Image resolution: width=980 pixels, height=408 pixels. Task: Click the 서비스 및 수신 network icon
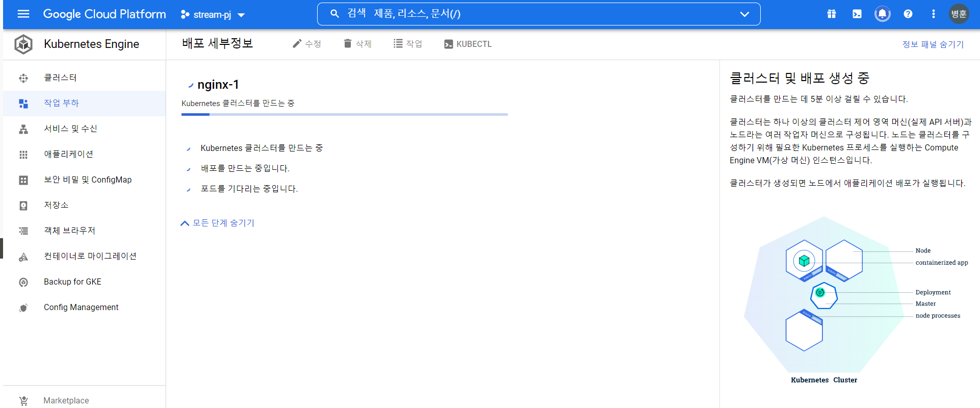pos(23,129)
